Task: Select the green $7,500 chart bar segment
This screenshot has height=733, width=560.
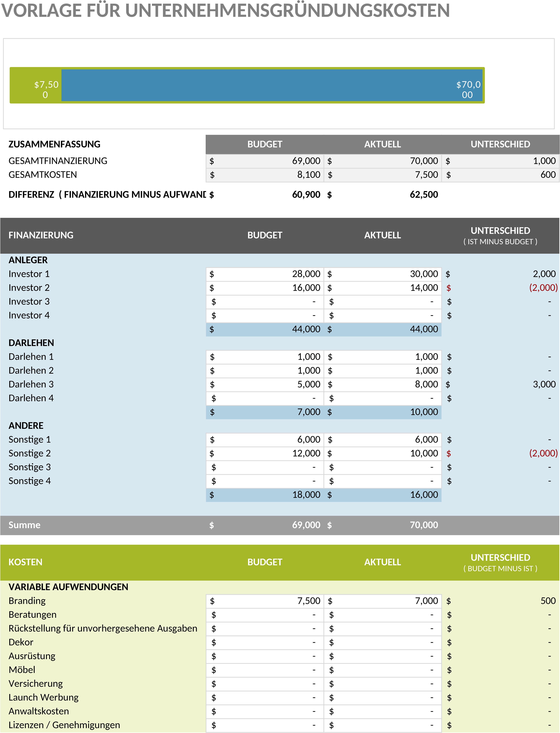Action: tap(35, 85)
